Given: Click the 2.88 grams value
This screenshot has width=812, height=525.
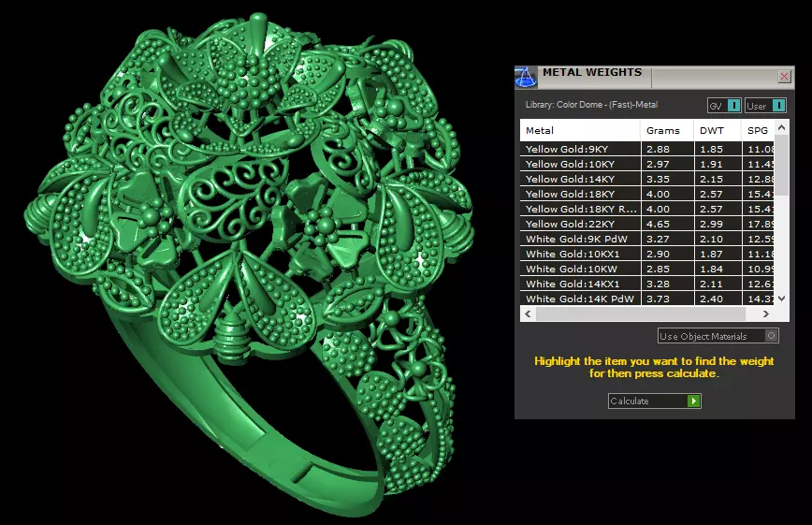Looking at the screenshot, I should (x=659, y=149).
